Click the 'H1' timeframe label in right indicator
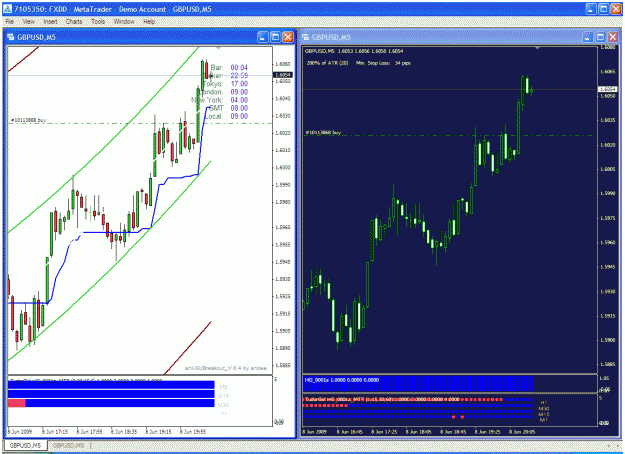This screenshot has width=625, height=454. [x=544, y=403]
